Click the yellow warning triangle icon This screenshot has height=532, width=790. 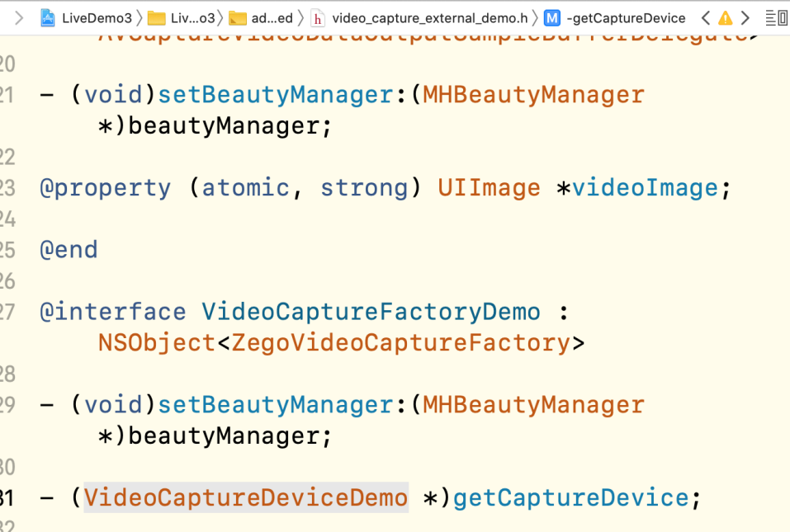point(725,19)
